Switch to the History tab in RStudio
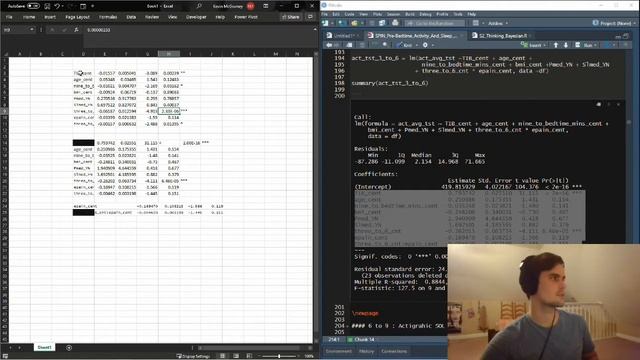The width and height of the screenshot is (640, 360). (366, 351)
